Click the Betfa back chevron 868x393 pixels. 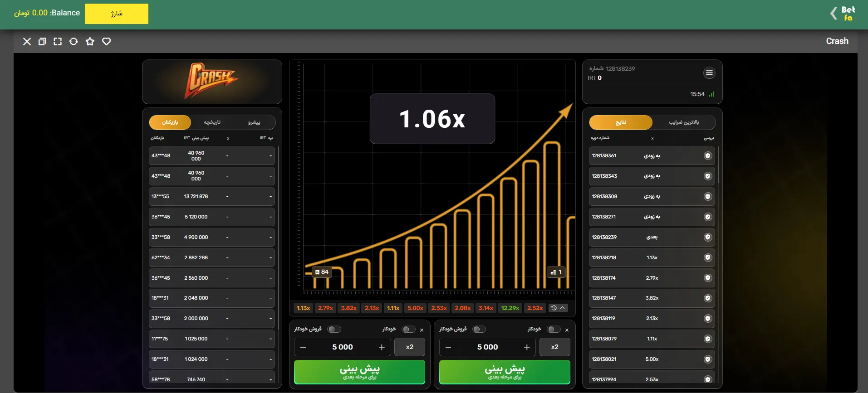pyautogui.click(x=834, y=14)
